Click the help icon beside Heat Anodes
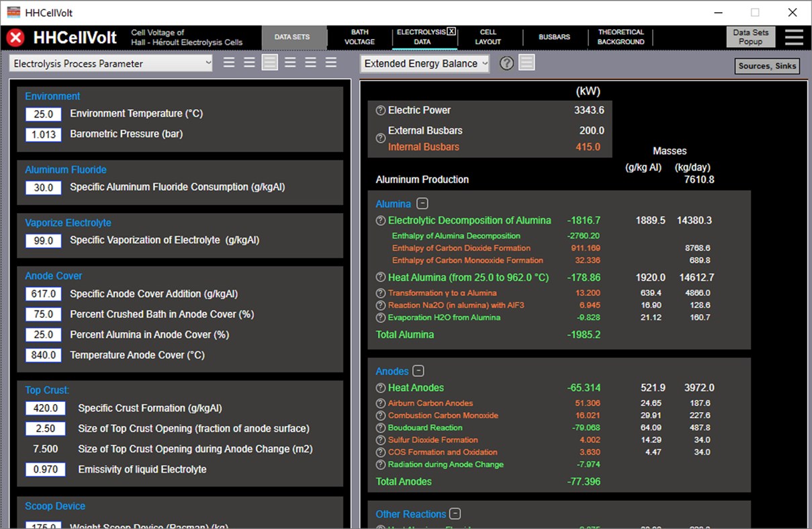This screenshot has height=529, width=812. [x=380, y=388]
